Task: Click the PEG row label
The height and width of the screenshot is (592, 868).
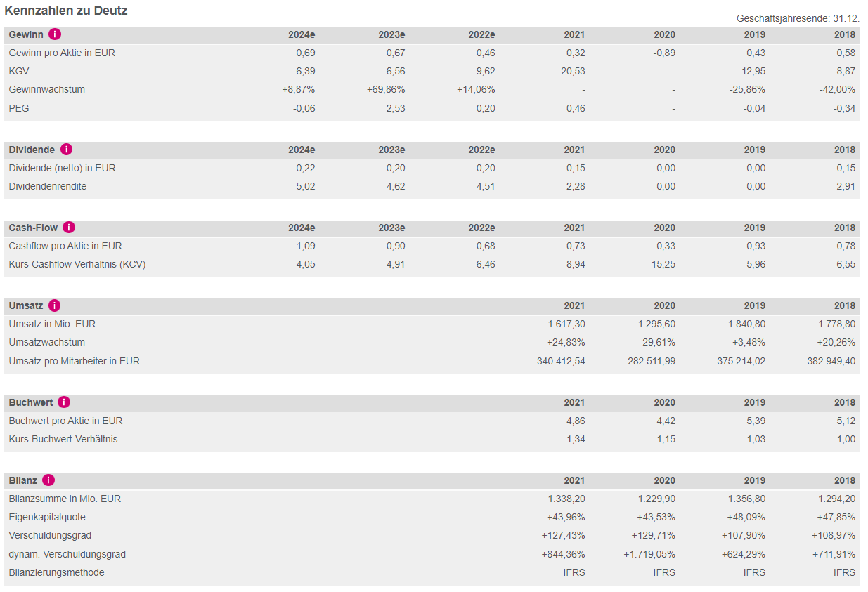Action: (19, 108)
